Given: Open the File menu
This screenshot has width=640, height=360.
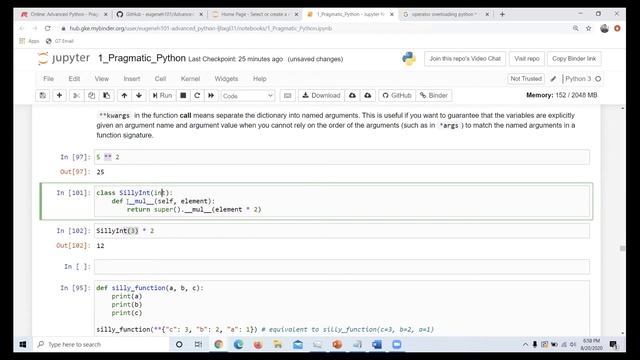Looking at the screenshot, I should pos(49,79).
